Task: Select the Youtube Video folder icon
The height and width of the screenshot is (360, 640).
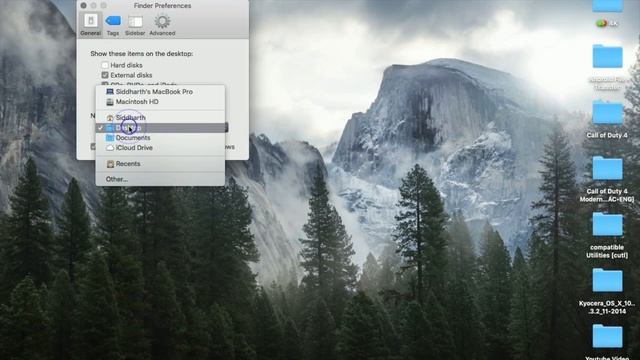Action: (607, 336)
